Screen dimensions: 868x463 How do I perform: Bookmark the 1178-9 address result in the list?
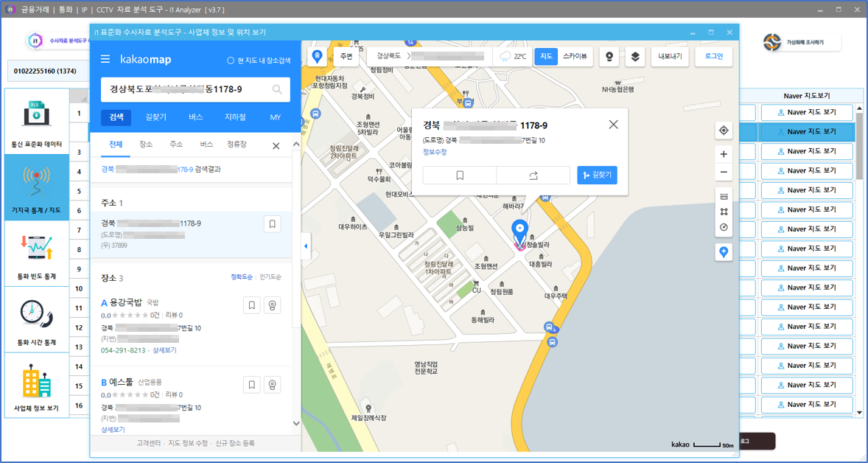pos(273,224)
